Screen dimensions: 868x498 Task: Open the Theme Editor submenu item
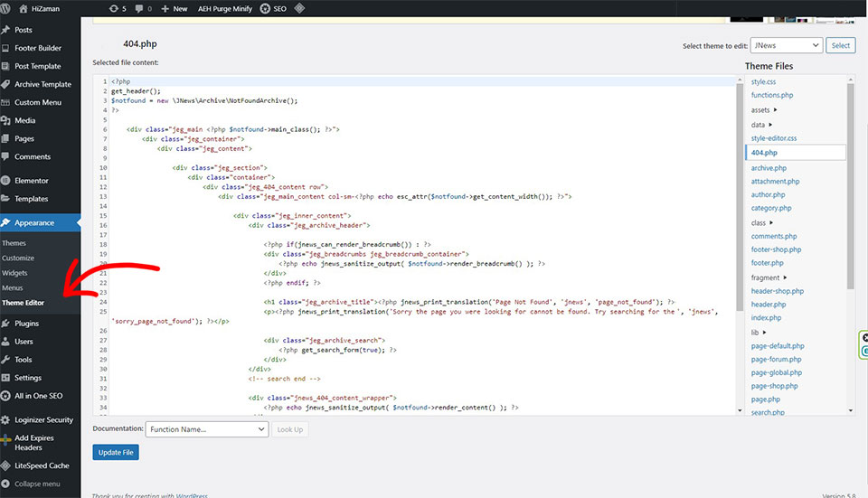(x=23, y=303)
